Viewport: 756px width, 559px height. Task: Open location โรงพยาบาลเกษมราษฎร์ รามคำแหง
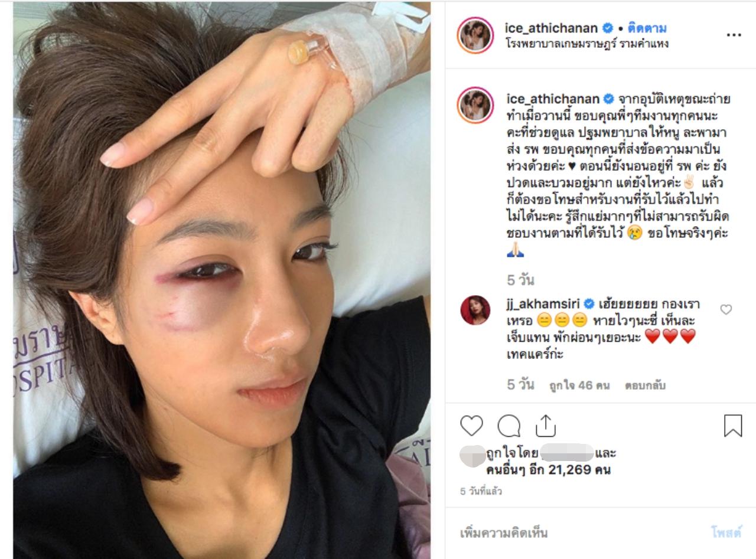(587, 44)
